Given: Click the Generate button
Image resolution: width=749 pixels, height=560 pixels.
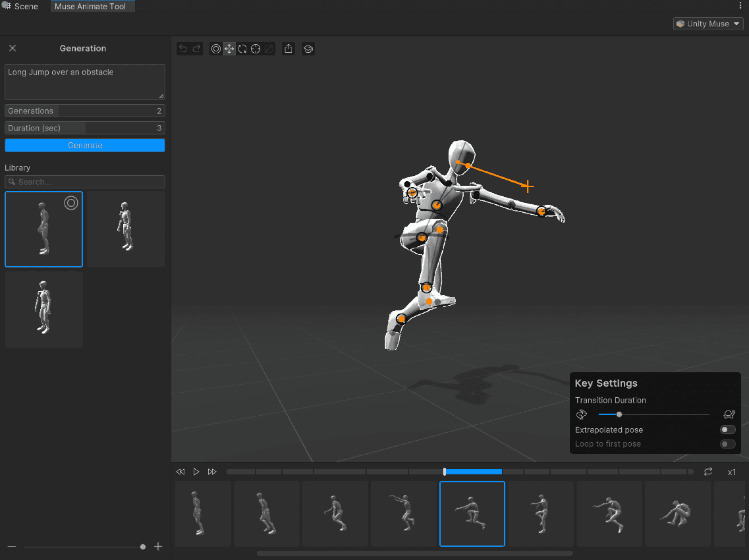Looking at the screenshot, I should (x=85, y=145).
